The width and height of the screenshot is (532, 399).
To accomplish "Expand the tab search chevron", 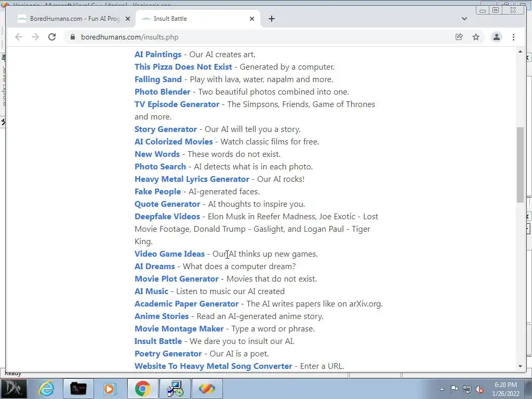I will pyautogui.click(x=464, y=19).
